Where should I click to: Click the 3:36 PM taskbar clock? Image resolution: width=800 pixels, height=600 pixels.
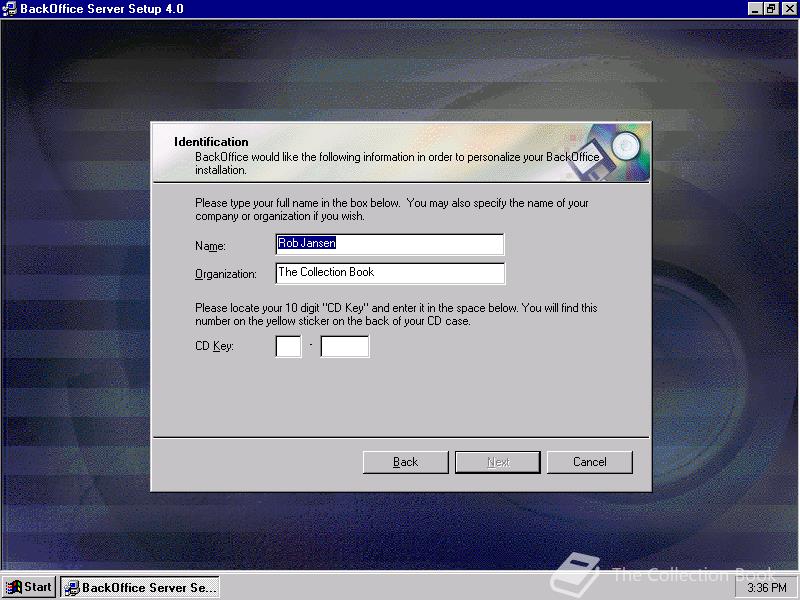click(x=766, y=588)
